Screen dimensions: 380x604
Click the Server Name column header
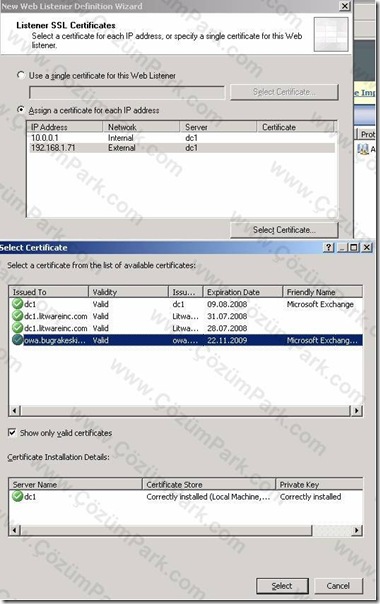point(76,484)
